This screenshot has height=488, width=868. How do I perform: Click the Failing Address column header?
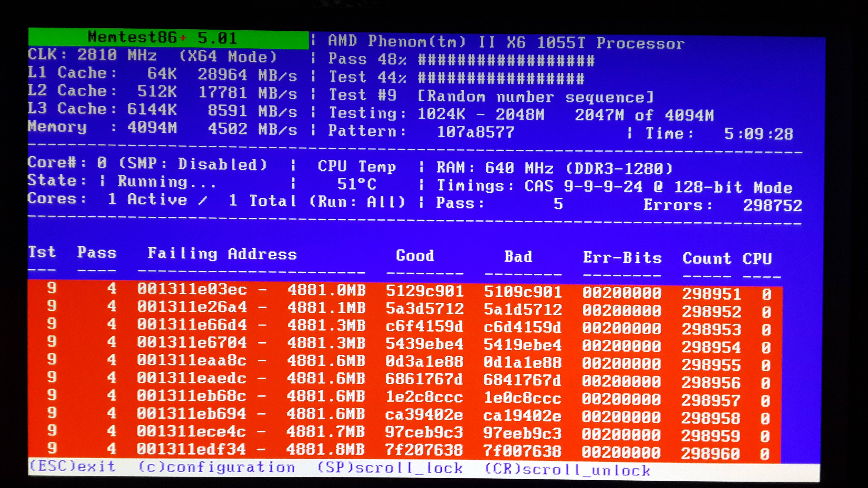pyautogui.click(x=222, y=254)
